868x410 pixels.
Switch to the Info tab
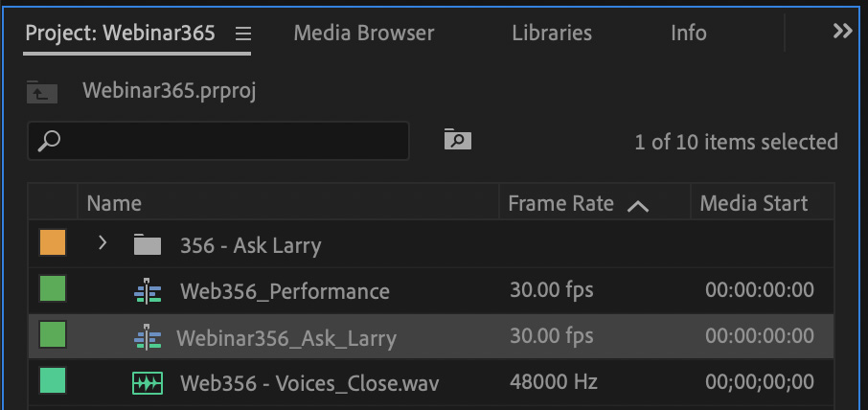(x=688, y=34)
